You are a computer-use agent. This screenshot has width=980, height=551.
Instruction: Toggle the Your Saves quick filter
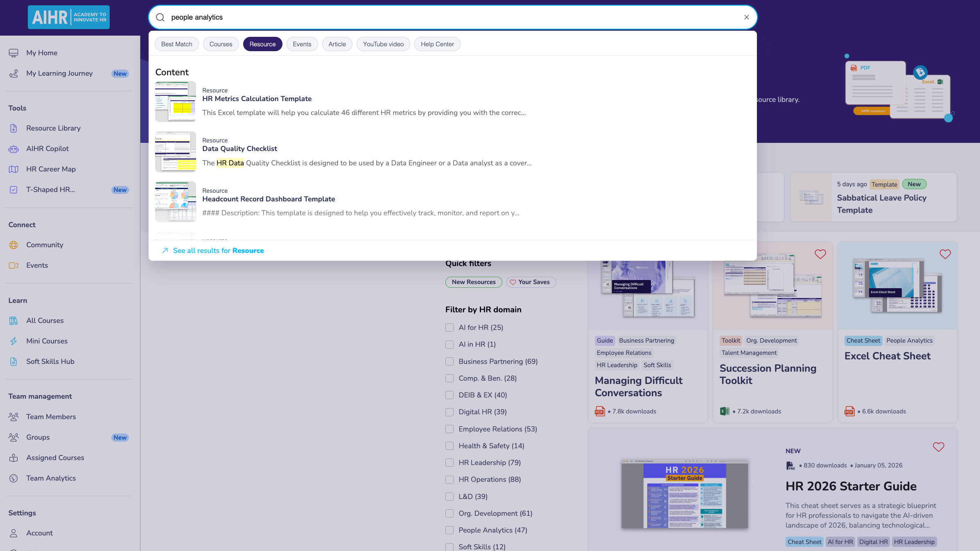531,282
